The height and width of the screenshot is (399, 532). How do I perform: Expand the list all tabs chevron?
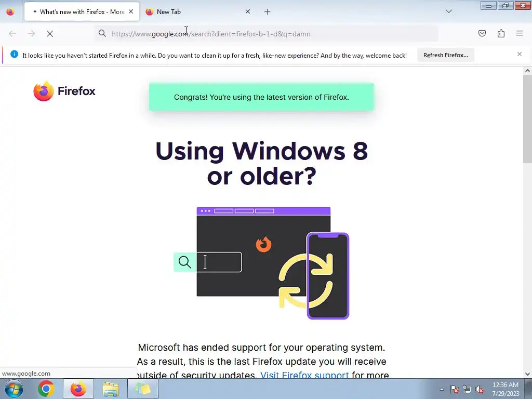[x=448, y=11]
